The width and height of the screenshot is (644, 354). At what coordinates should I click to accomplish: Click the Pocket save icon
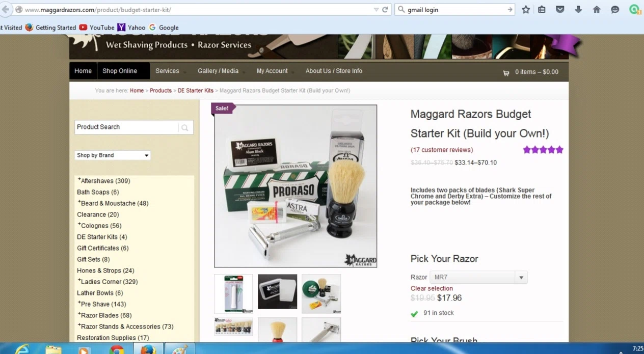click(x=560, y=10)
